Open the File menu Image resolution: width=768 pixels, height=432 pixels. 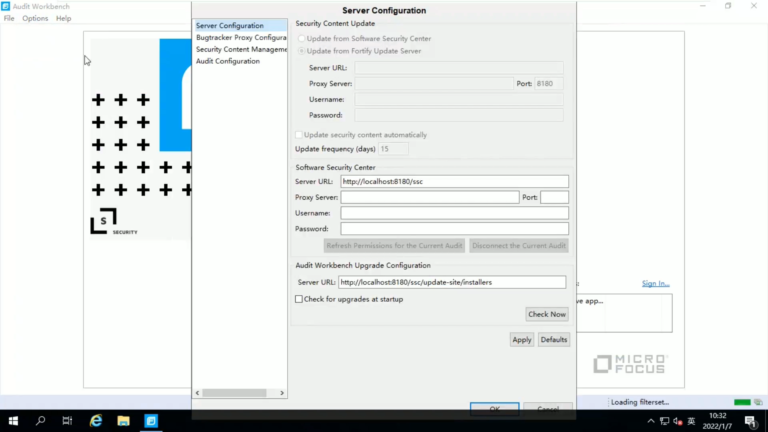[x=9, y=18]
